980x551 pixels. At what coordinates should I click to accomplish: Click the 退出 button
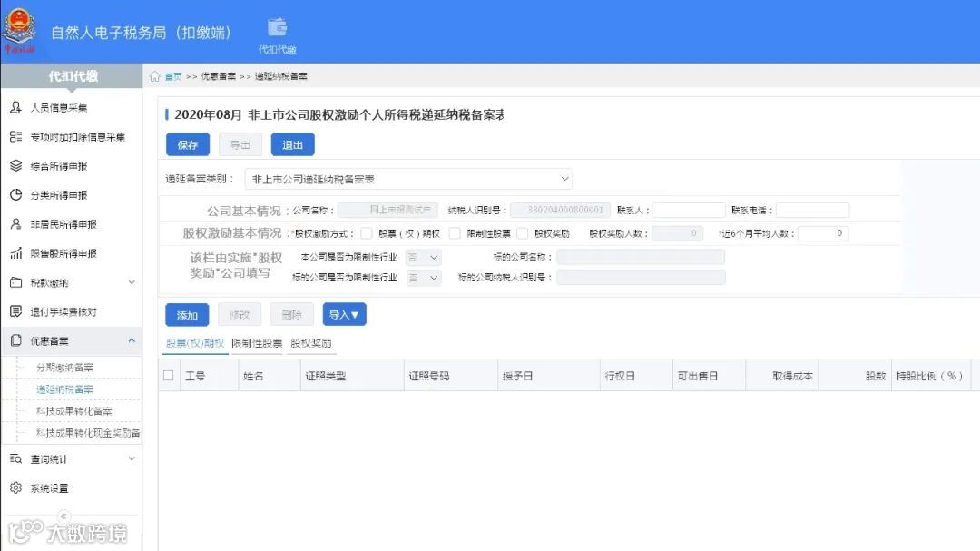292,144
